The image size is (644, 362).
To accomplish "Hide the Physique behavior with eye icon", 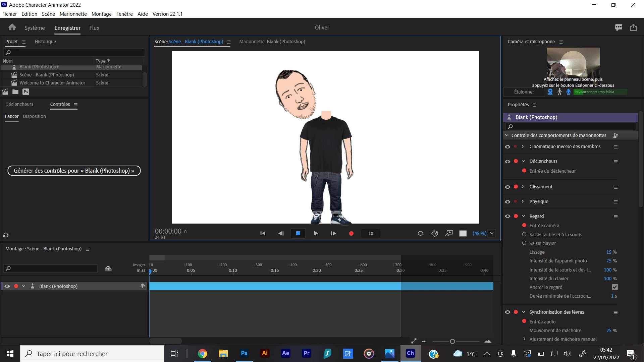I will click(x=507, y=202).
